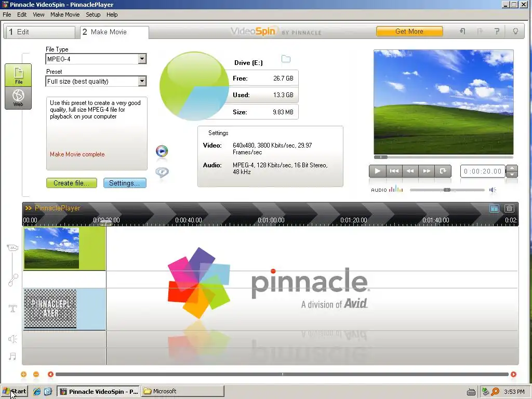Select the Web output icon

18,98
